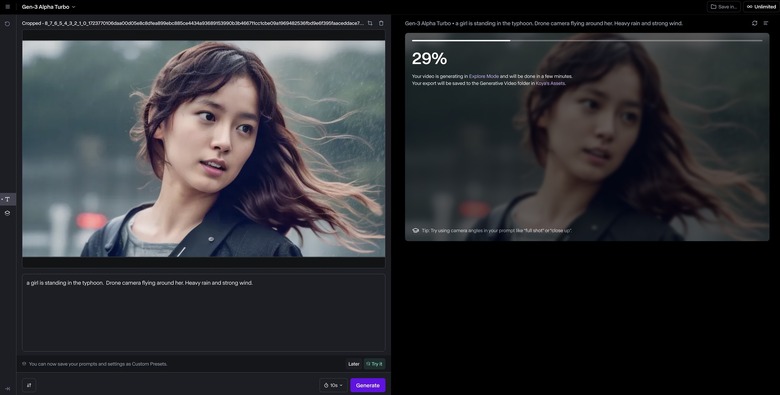The height and width of the screenshot is (395, 780).
Task: Open the 10s duration dropdown
Action: pyautogui.click(x=333, y=385)
